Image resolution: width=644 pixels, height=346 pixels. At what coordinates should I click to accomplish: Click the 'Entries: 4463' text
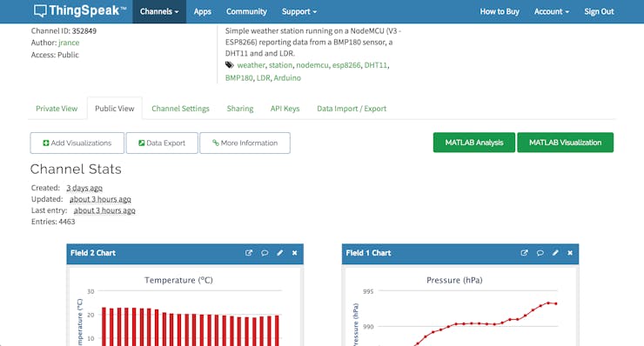(x=53, y=222)
